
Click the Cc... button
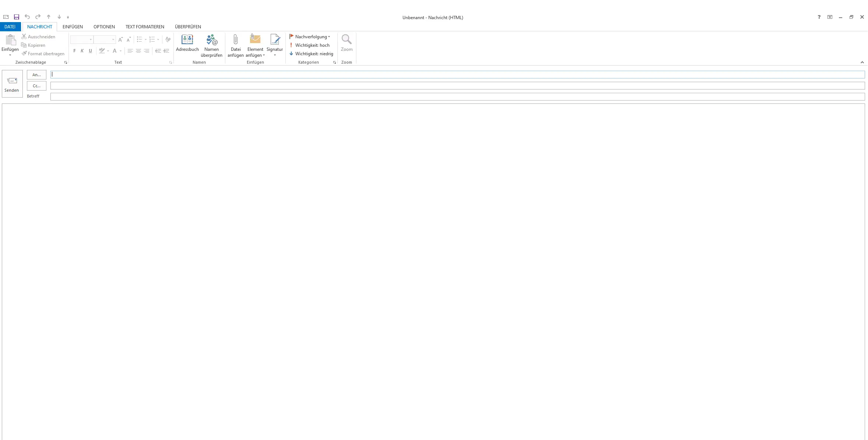click(36, 86)
